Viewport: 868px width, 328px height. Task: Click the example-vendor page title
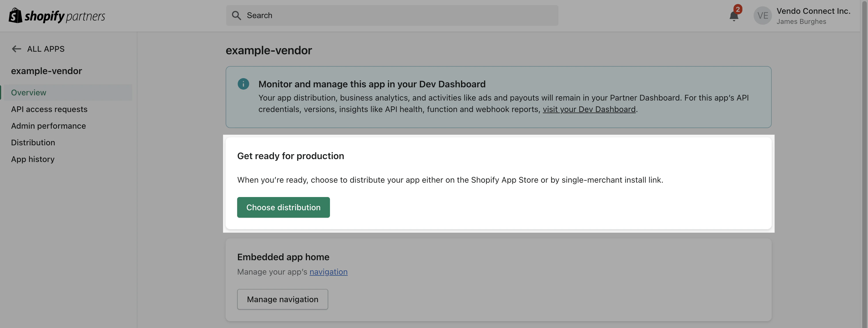point(269,50)
